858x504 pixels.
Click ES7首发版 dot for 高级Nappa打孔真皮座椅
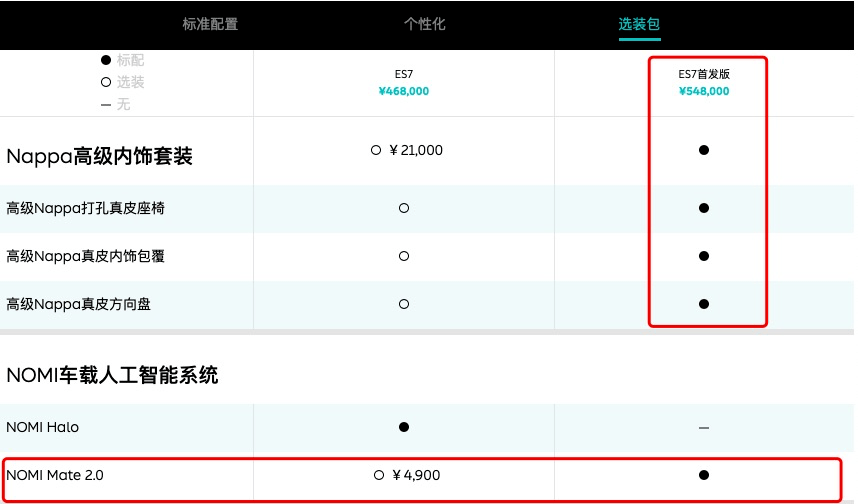pos(704,208)
